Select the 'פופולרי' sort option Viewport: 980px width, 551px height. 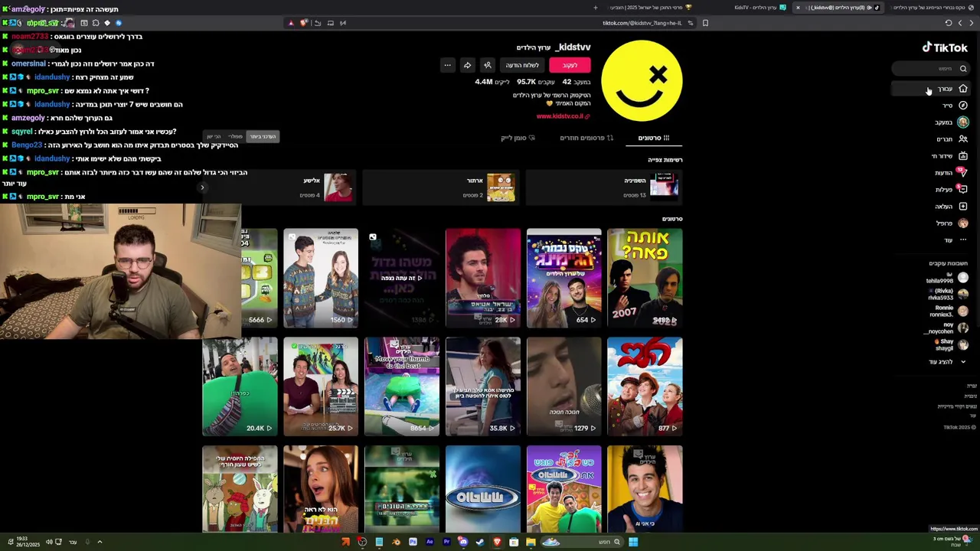pyautogui.click(x=235, y=136)
